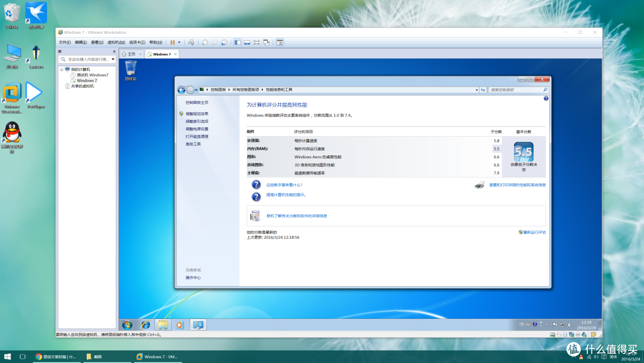Close the Windows 7 tab with its X
The image size is (644, 363).
[x=175, y=54]
